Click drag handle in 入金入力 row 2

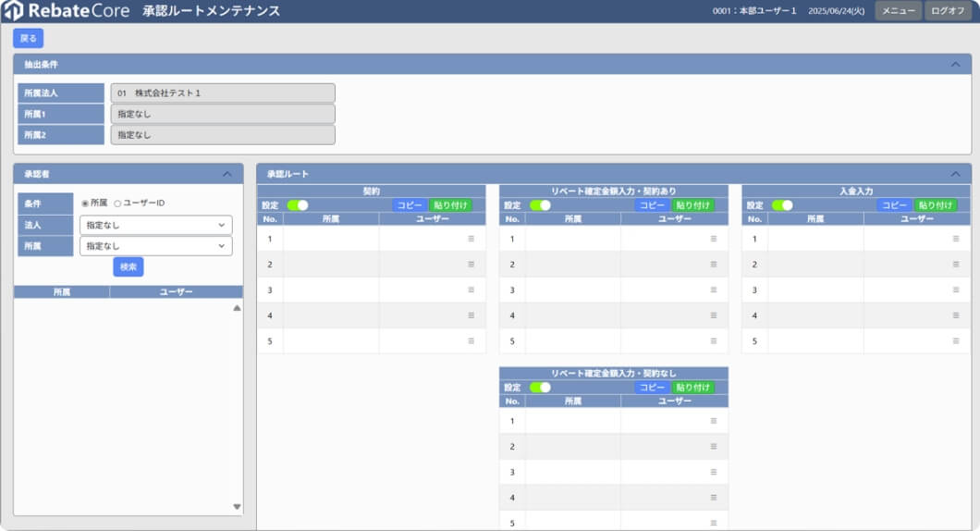(x=956, y=265)
